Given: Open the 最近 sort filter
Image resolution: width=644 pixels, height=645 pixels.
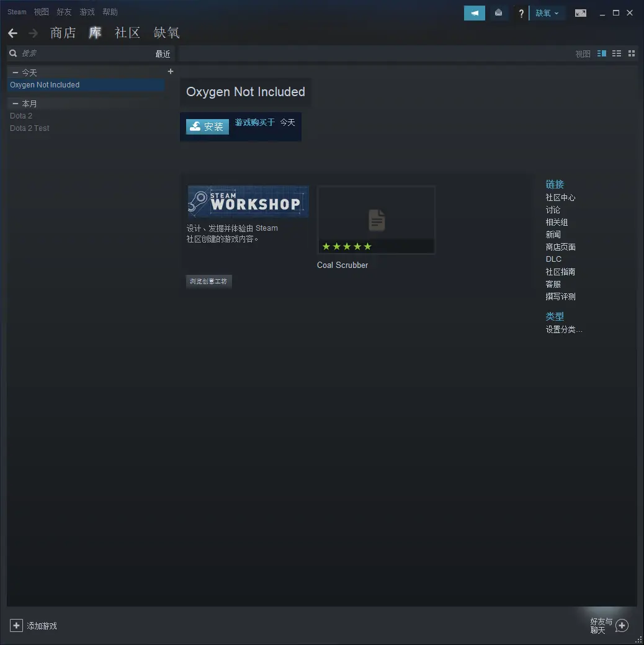Looking at the screenshot, I should pos(163,54).
